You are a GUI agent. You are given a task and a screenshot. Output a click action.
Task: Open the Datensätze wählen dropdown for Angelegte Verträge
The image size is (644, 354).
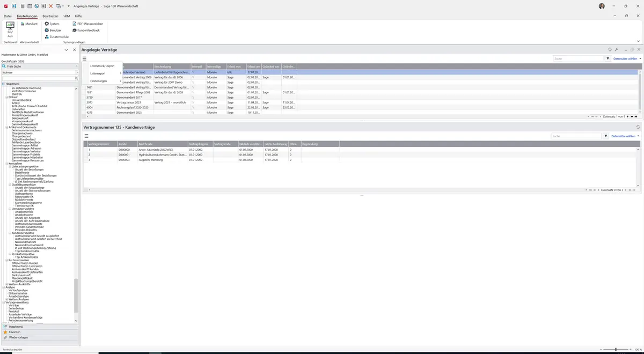click(627, 58)
